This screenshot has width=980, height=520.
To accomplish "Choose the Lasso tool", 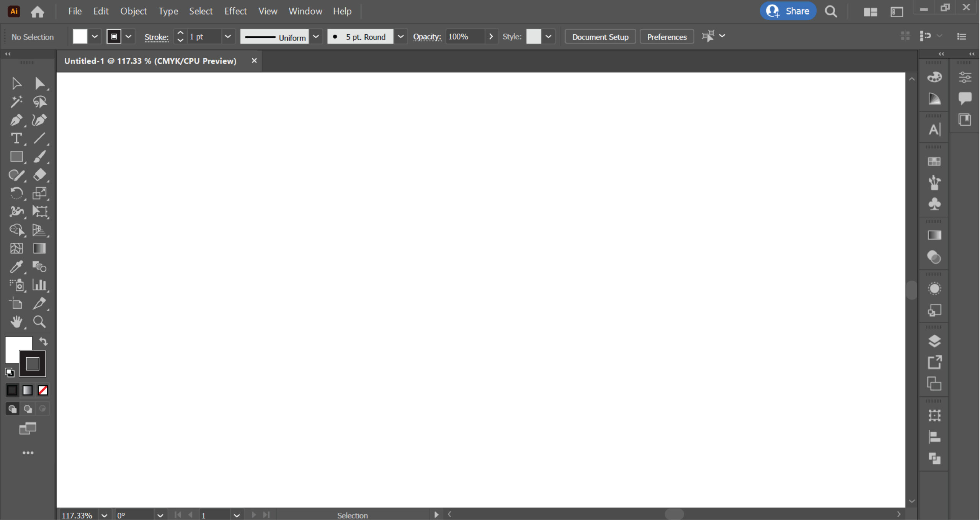I will 39,101.
